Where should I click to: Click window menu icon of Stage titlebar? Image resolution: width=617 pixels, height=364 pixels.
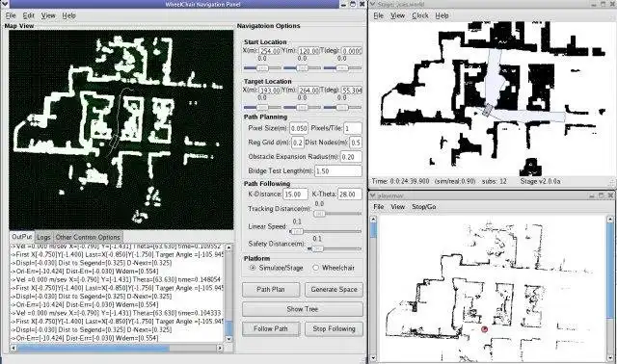click(x=373, y=4)
